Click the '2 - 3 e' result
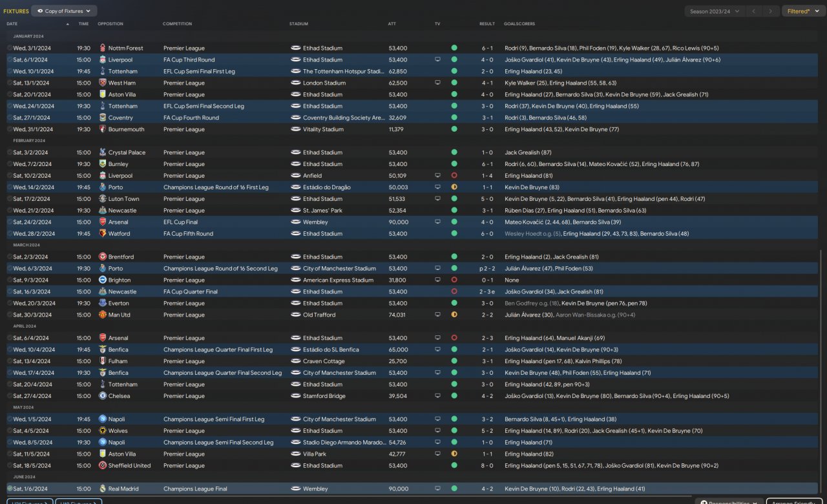827x504 pixels. (x=488, y=292)
